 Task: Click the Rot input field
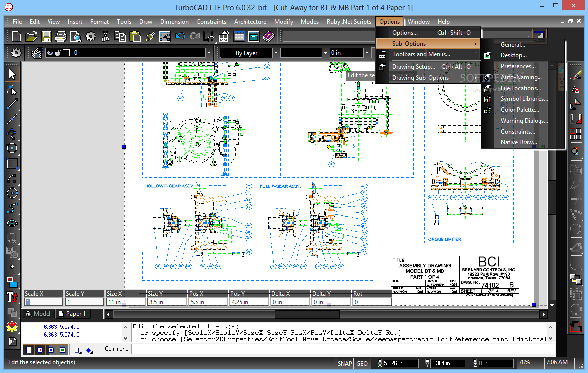[x=372, y=302]
